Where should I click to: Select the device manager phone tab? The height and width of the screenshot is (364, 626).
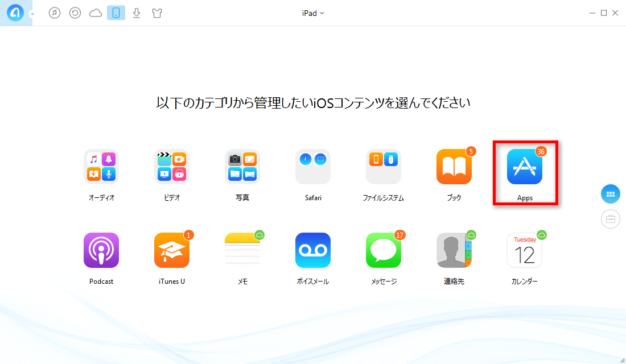116,13
